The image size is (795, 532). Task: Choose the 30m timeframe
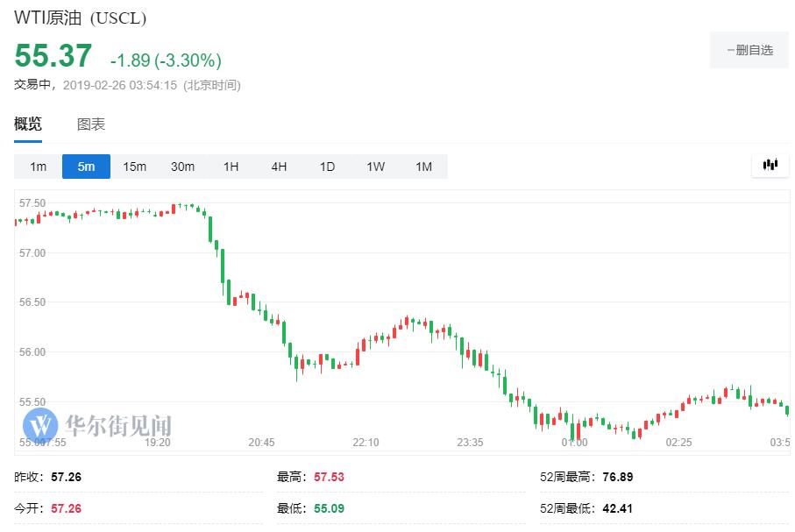pyautogui.click(x=182, y=167)
